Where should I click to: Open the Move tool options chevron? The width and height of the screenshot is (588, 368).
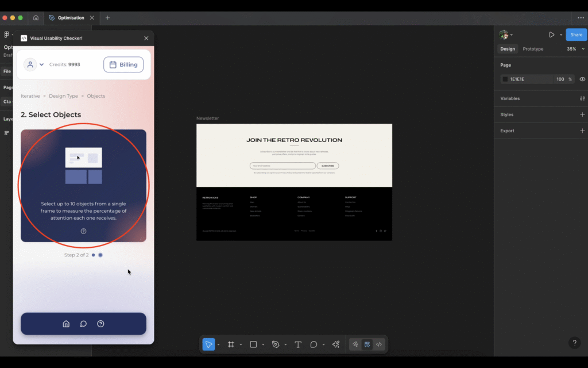pyautogui.click(x=218, y=345)
